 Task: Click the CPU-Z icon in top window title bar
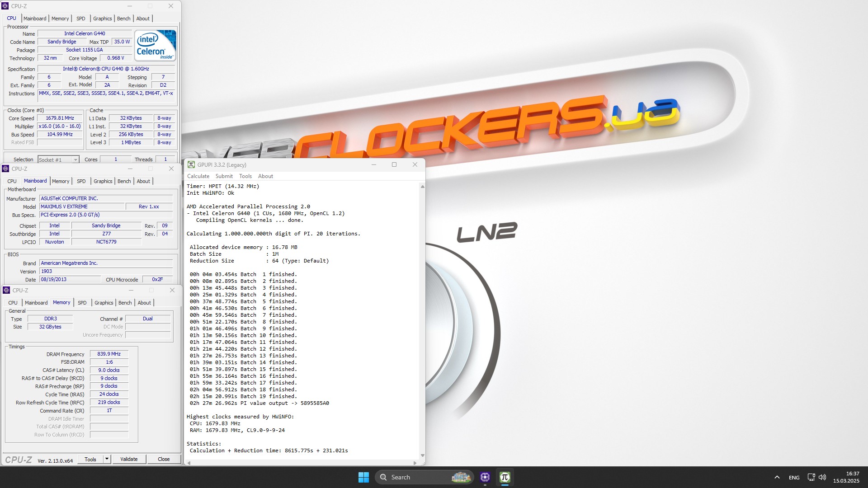pyautogui.click(x=5, y=6)
